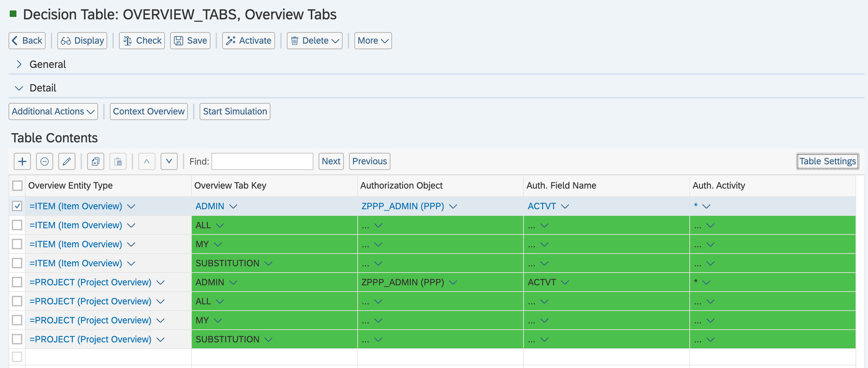This screenshot has height=368, width=868.
Task: Open Table Settings
Action: (x=827, y=161)
